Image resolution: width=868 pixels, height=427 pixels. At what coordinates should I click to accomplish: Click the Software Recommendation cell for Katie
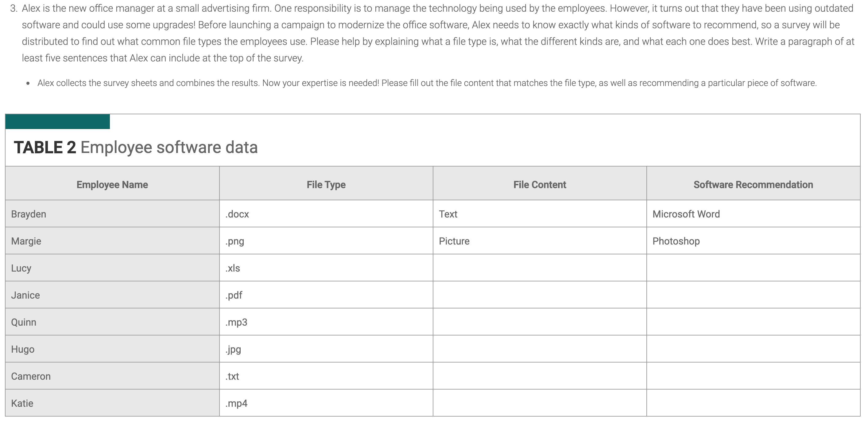[x=753, y=403]
